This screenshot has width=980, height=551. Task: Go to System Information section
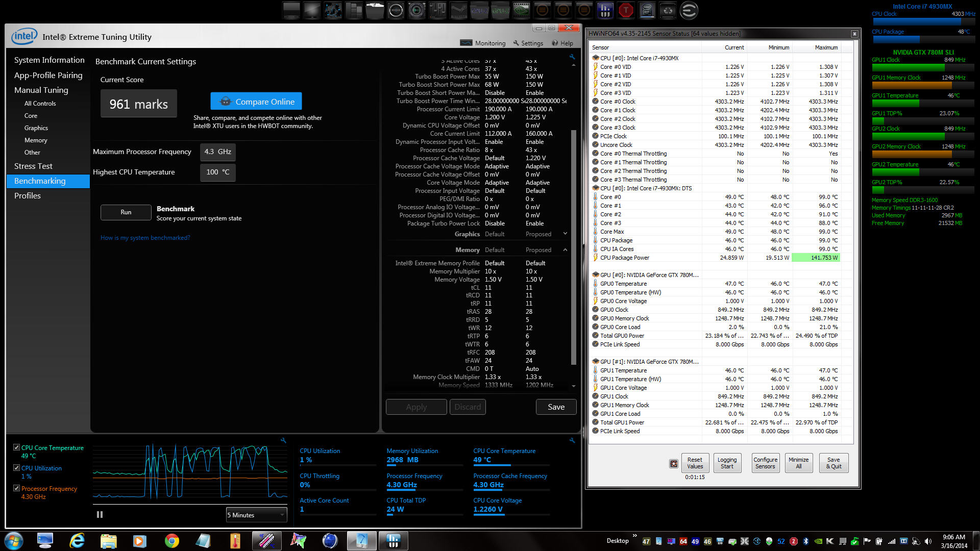click(49, 60)
